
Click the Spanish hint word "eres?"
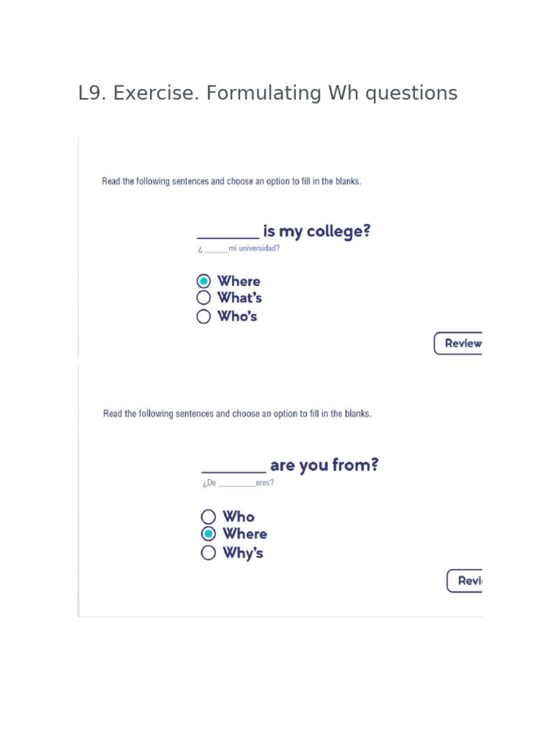point(265,483)
